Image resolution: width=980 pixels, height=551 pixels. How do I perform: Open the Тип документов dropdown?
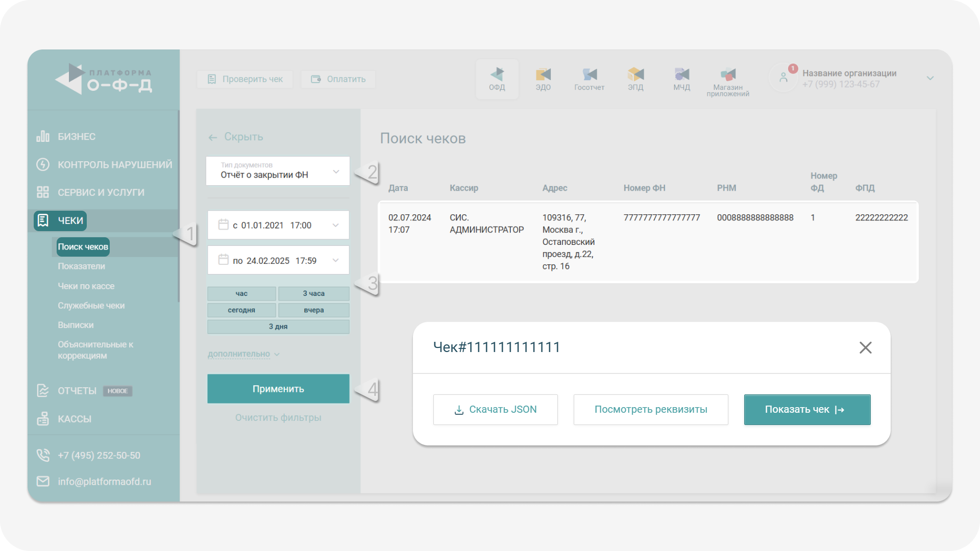click(278, 171)
